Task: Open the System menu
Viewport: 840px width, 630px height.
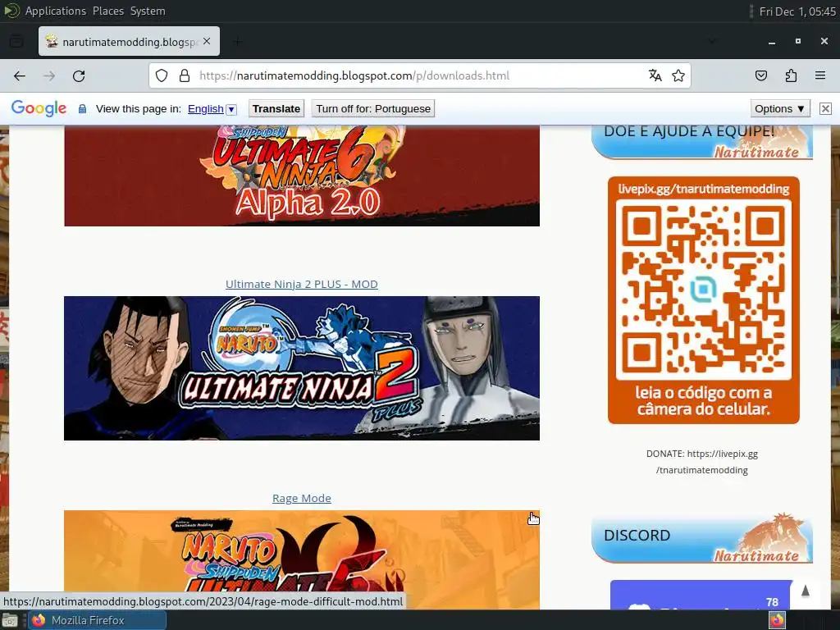Action: click(x=148, y=11)
